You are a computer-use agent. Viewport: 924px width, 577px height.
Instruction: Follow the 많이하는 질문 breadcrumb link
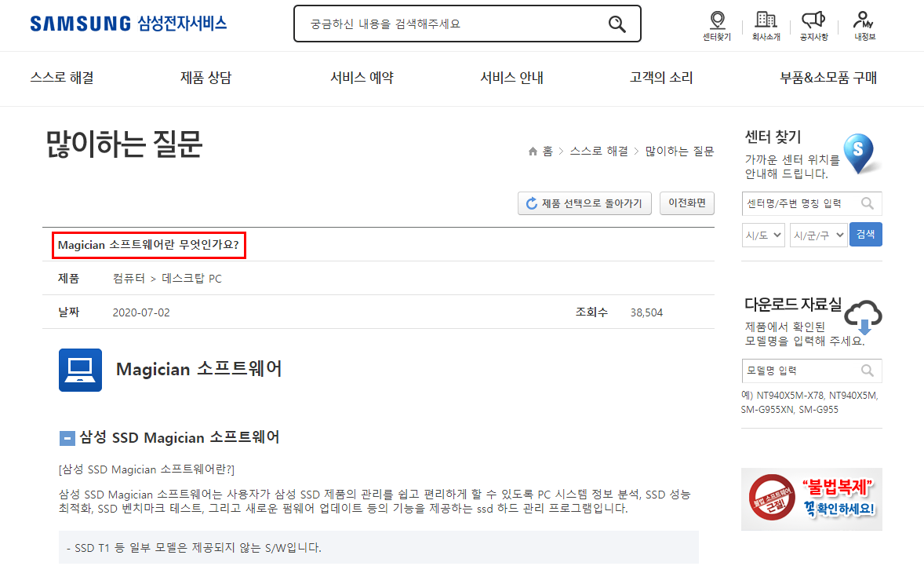pos(679,152)
